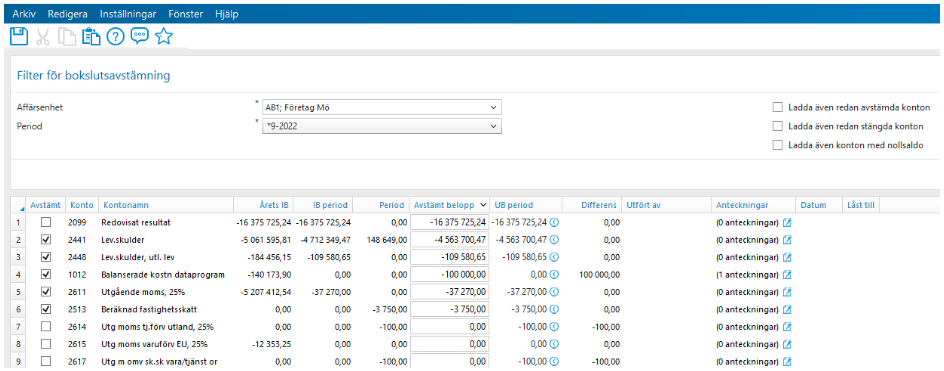Edit notes icon for Redovisat resultat row
This screenshot has height=371, width=944.
point(786,222)
